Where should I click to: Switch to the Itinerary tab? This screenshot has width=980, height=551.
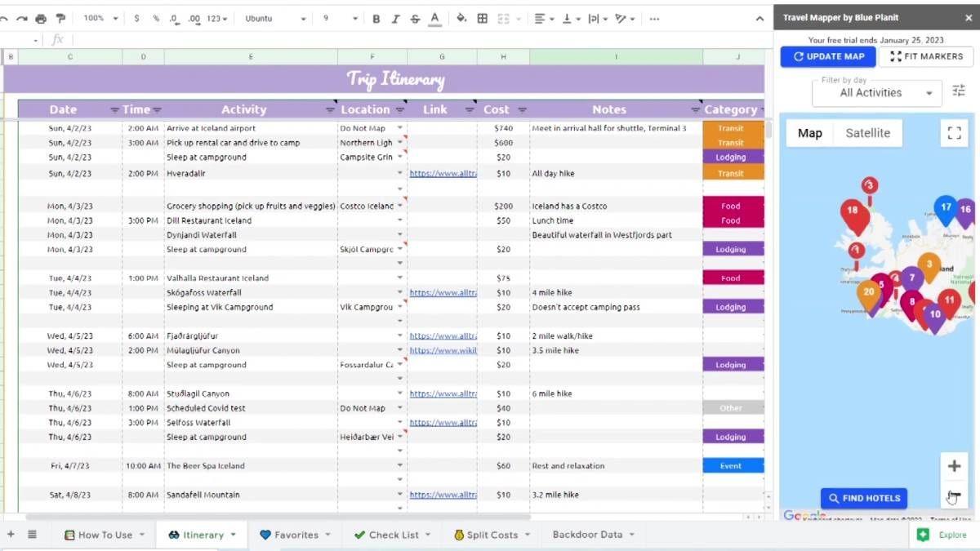coord(203,535)
